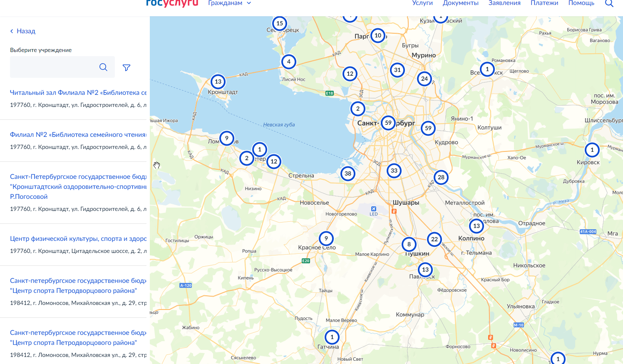Select cluster marker 12 right of Петергоф
The width and height of the screenshot is (623, 364).
(274, 161)
